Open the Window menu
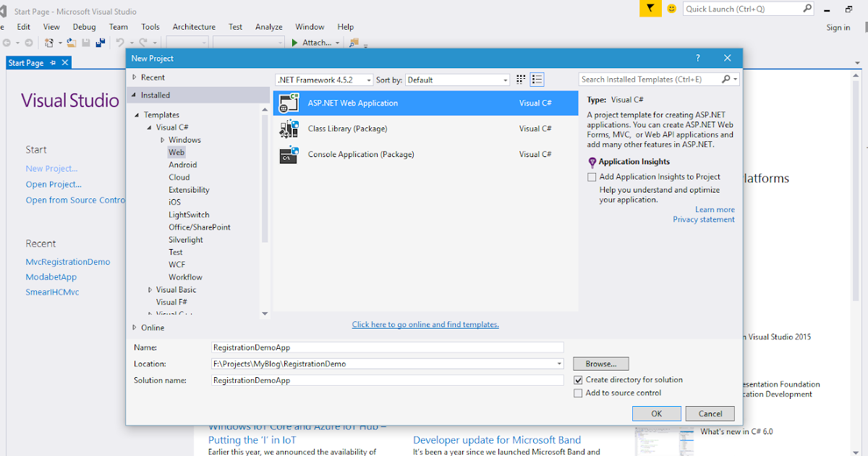Screen dimensions: 868x456 [310, 27]
